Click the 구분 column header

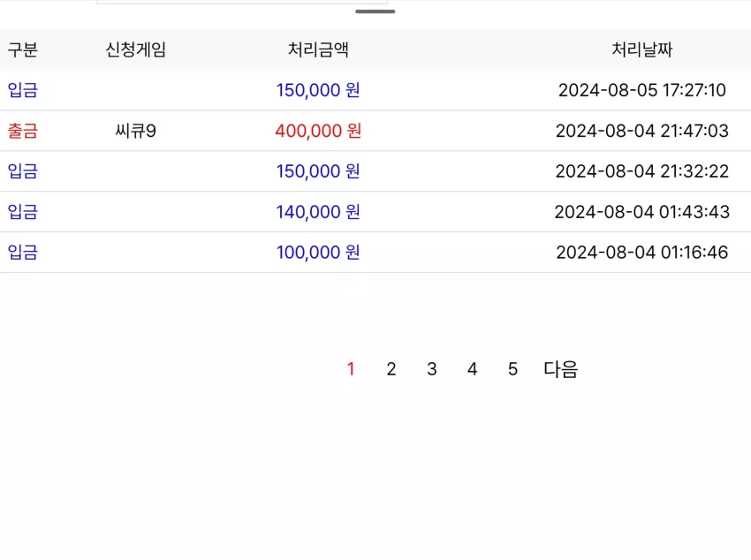click(22, 49)
